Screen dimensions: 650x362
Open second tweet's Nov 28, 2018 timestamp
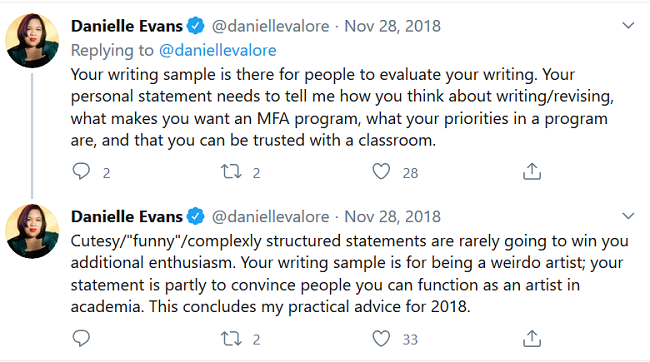(393, 216)
